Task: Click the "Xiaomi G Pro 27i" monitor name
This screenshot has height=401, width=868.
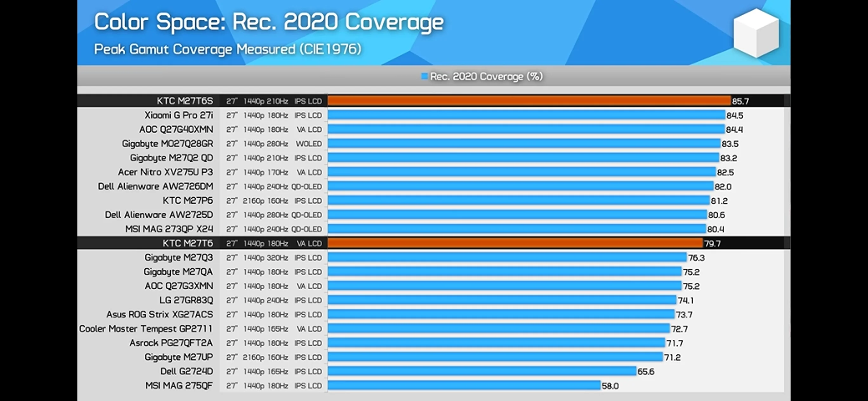Action: tap(179, 115)
